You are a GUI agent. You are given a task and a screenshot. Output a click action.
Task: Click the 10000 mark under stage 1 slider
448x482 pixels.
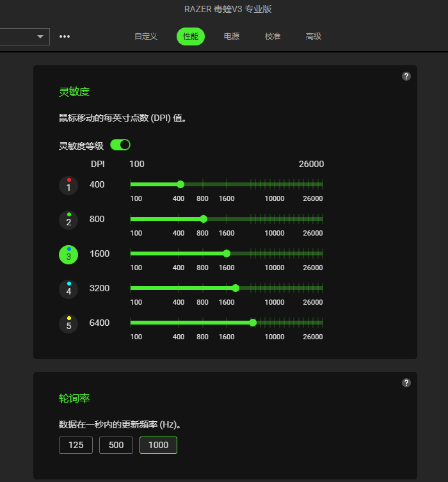click(x=275, y=198)
